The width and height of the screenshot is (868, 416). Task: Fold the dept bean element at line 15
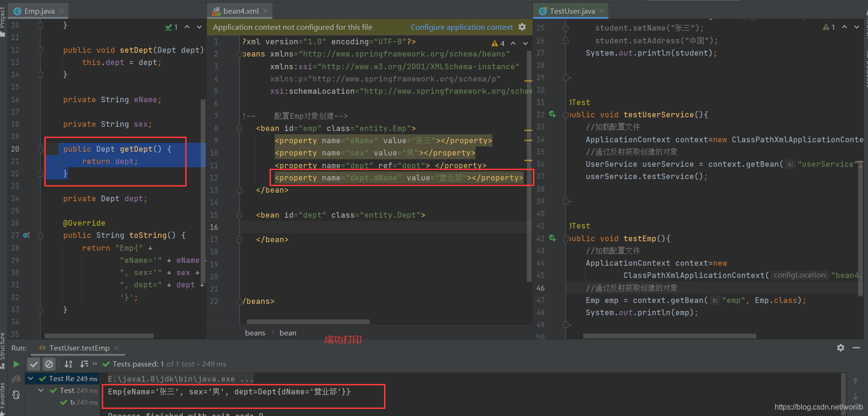click(239, 215)
